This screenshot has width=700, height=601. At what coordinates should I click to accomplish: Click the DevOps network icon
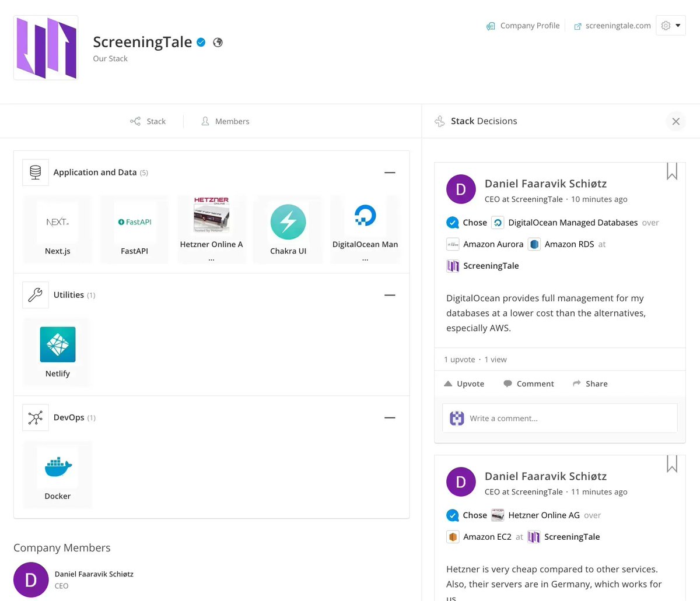tap(36, 417)
